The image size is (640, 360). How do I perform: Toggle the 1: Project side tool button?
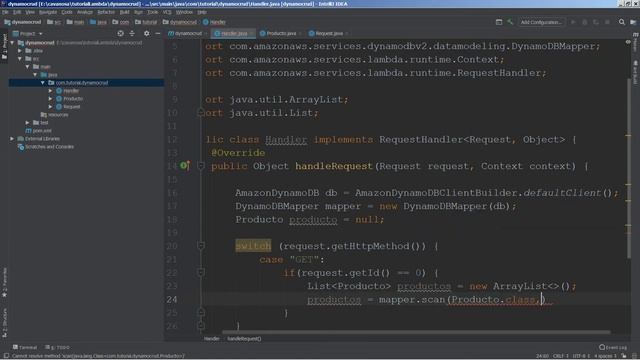coord(4,46)
